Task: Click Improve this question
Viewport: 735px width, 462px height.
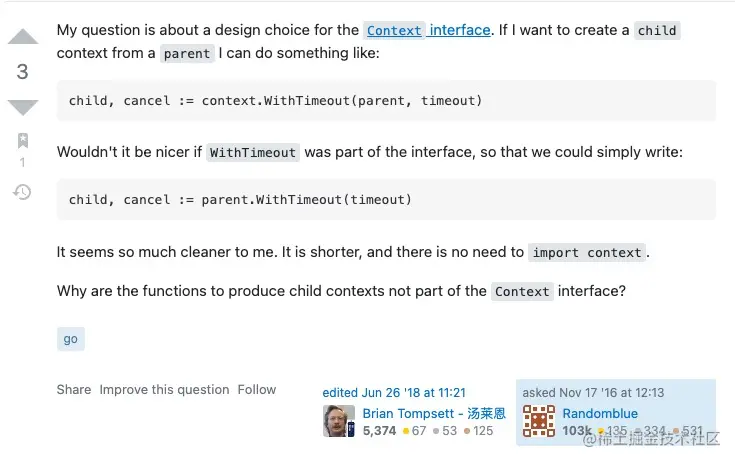Action: [x=164, y=390]
